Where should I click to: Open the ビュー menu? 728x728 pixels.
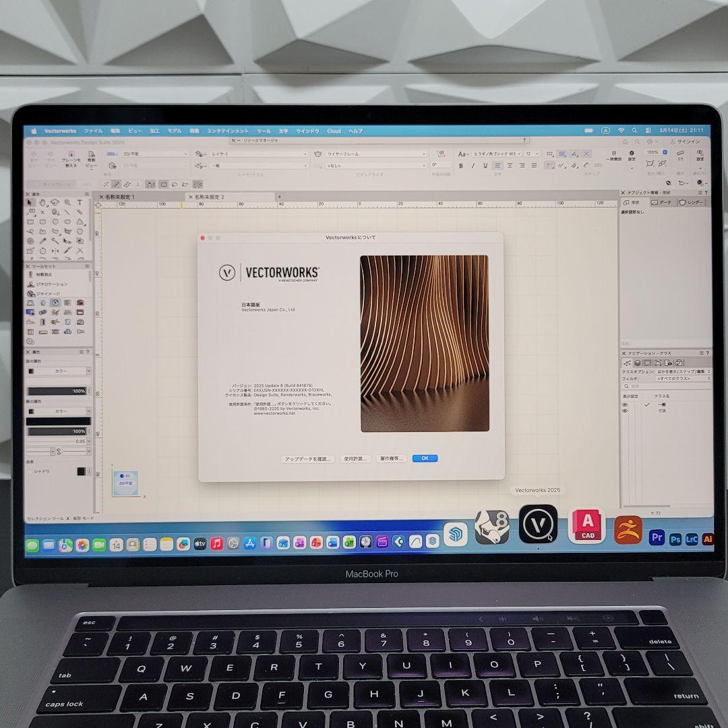(x=135, y=131)
